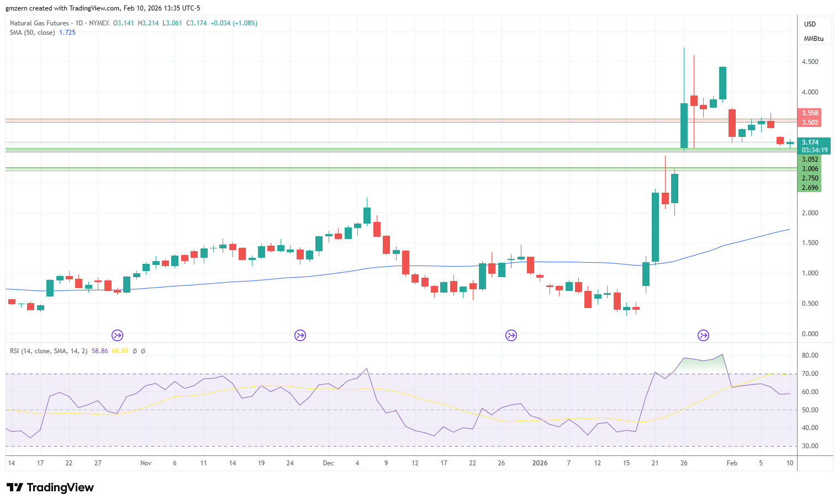Click the RSI value 58.86
Viewport: 839px width, 504px height.
100,351
